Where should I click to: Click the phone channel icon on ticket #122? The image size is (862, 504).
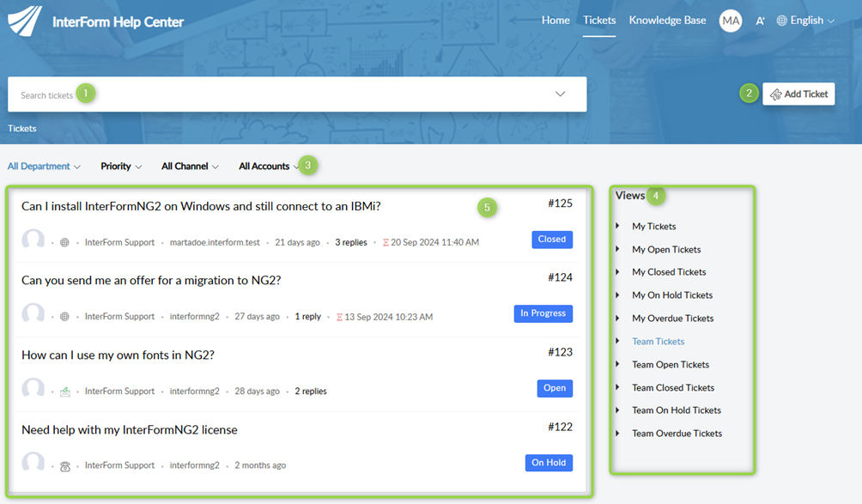click(x=65, y=466)
